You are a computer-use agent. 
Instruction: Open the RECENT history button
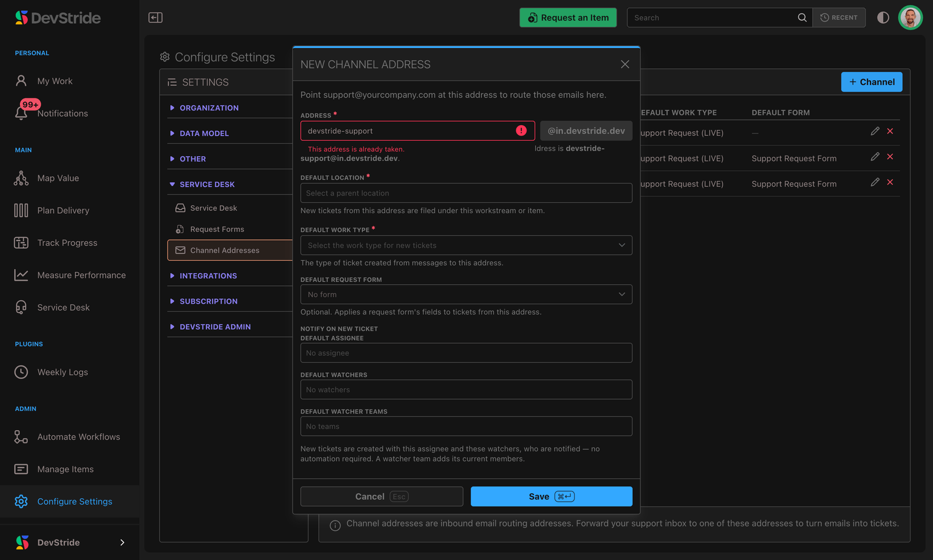[839, 18]
